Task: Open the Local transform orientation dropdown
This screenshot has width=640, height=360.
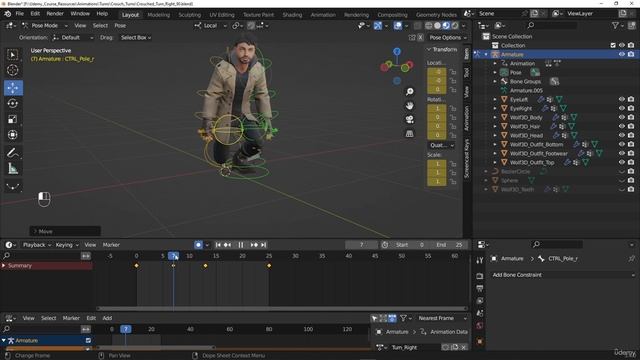Action: pyautogui.click(x=211, y=26)
